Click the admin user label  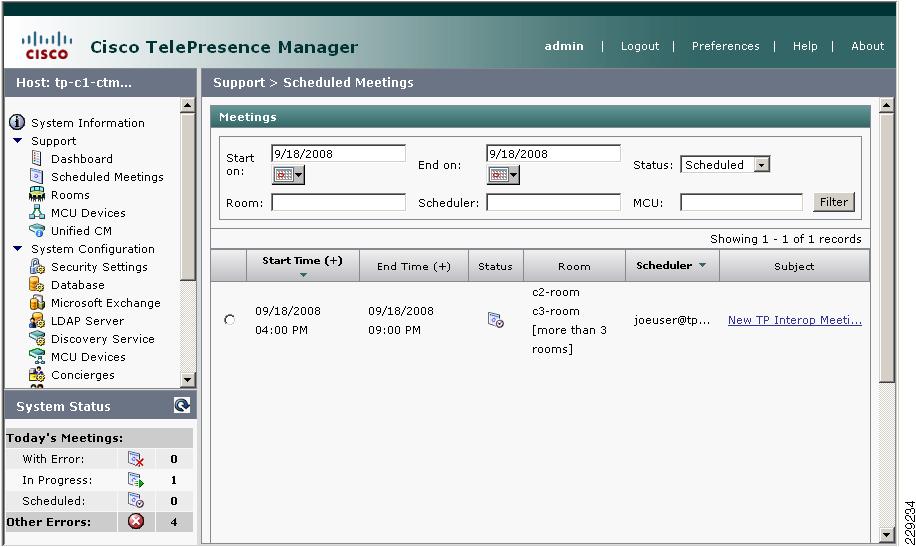pyautogui.click(x=564, y=46)
